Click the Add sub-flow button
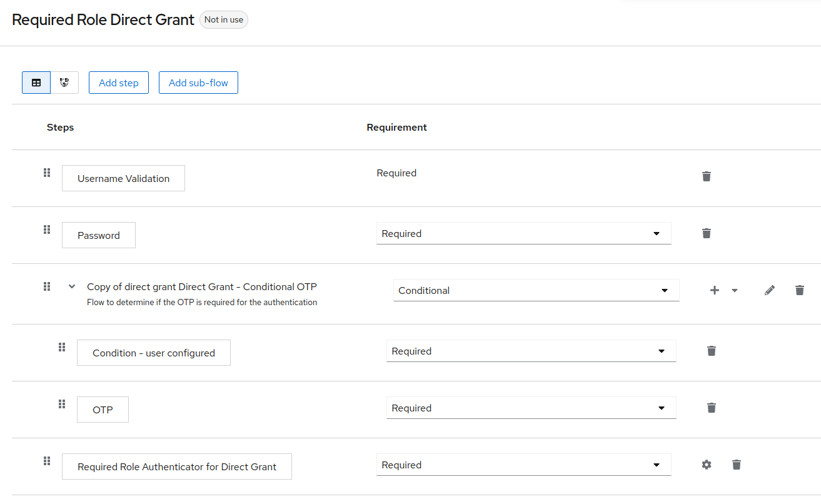The image size is (821, 504). (198, 83)
